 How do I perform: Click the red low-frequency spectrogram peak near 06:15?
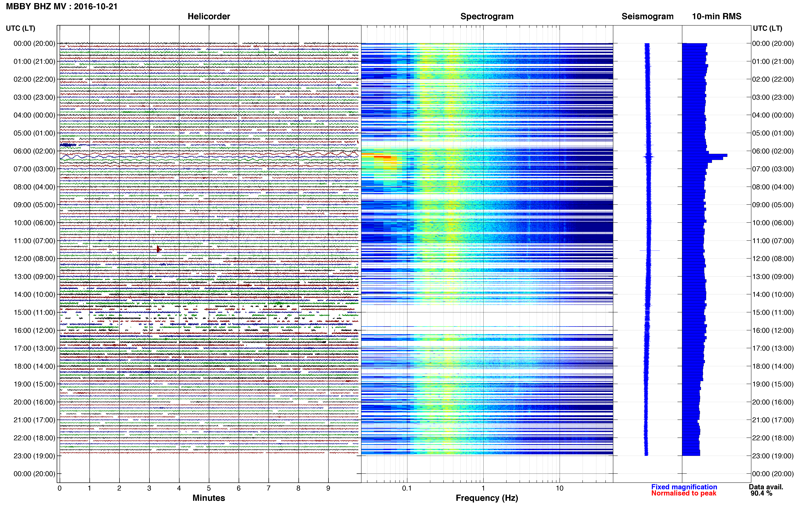pyautogui.click(x=382, y=157)
